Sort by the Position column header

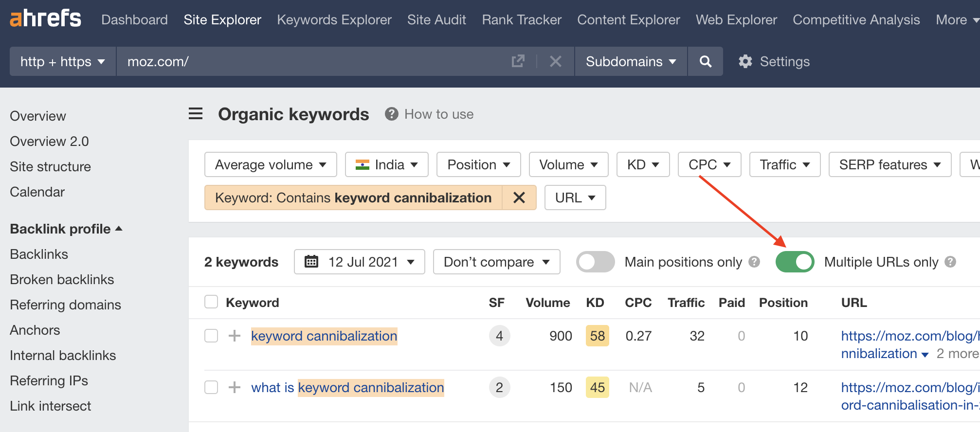(783, 302)
